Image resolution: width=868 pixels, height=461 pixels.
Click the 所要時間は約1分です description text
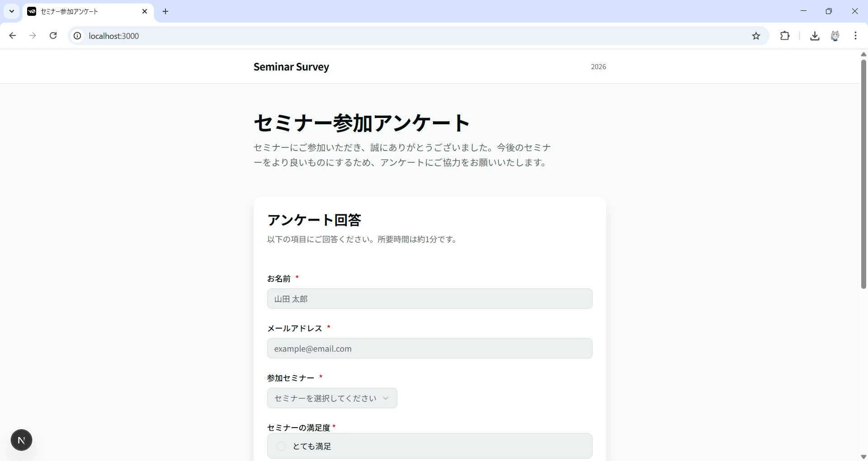[417, 239]
